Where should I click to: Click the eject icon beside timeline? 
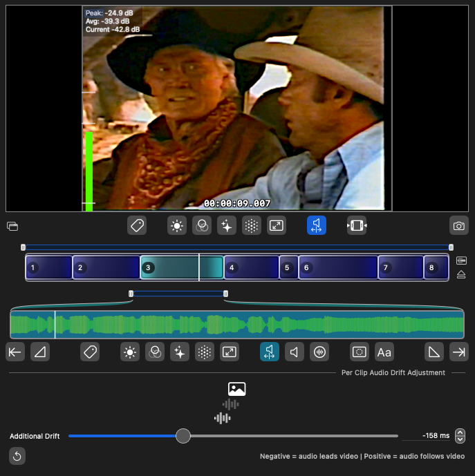tap(461, 274)
